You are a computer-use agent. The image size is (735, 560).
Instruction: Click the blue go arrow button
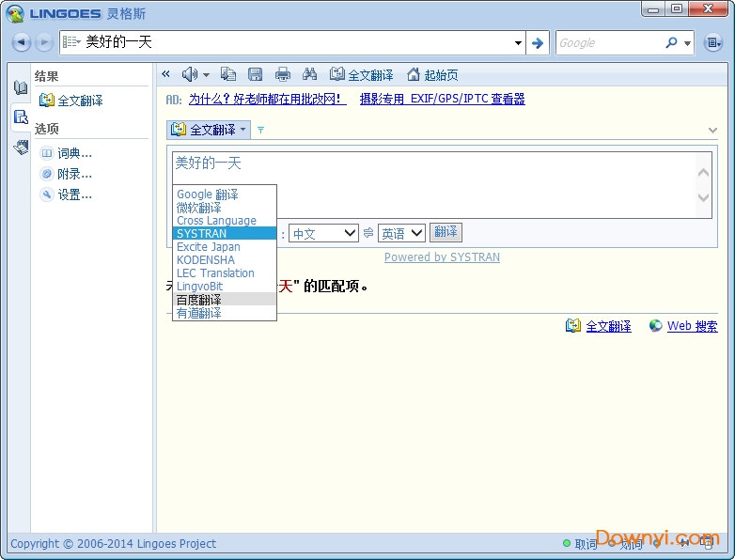538,43
